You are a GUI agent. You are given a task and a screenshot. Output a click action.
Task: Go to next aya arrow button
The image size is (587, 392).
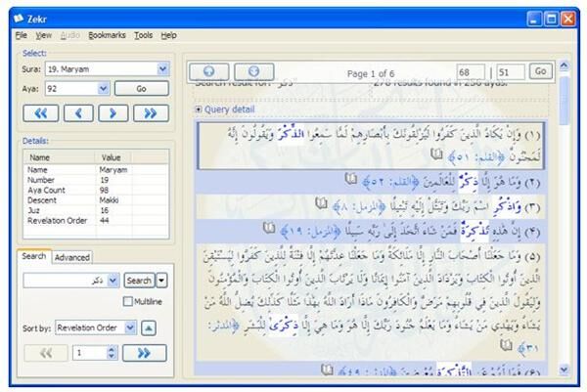click(x=113, y=113)
